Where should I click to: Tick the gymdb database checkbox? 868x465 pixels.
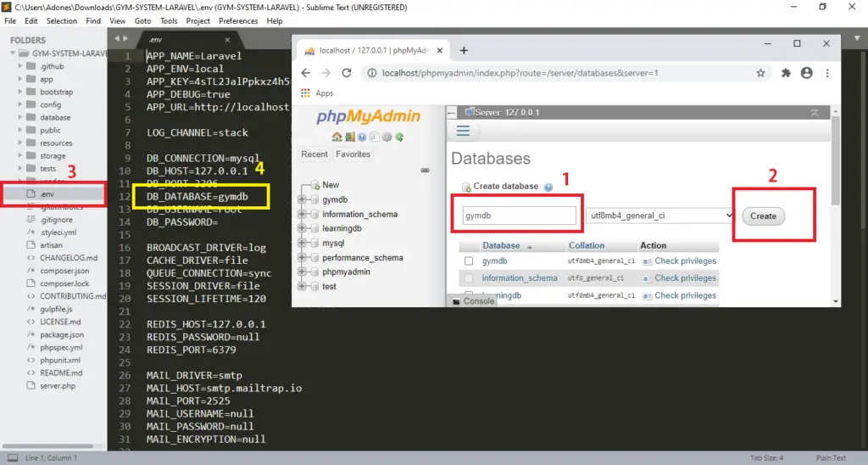tap(469, 261)
